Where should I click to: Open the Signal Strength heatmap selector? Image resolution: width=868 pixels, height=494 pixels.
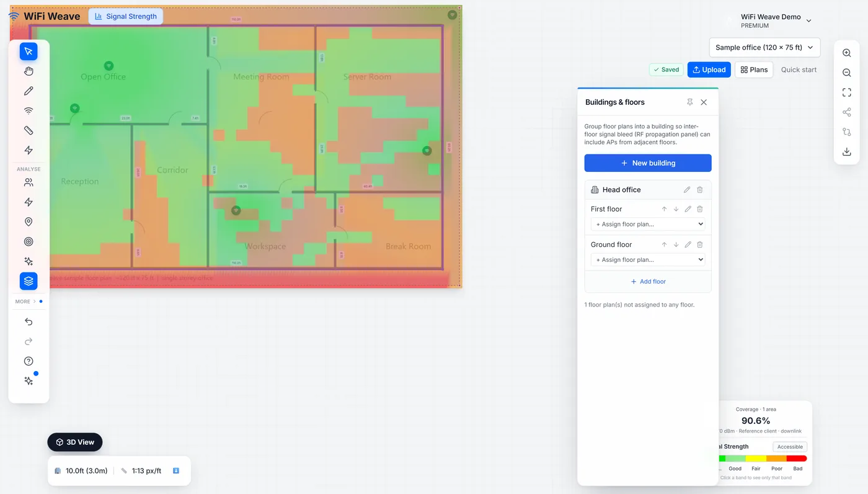click(126, 16)
